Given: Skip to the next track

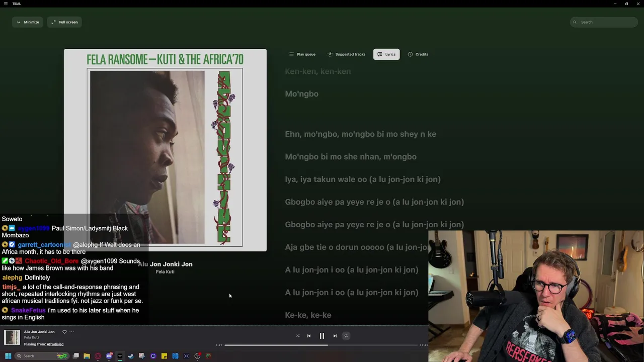Looking at the screenshot, I should [x=335, y=336].
